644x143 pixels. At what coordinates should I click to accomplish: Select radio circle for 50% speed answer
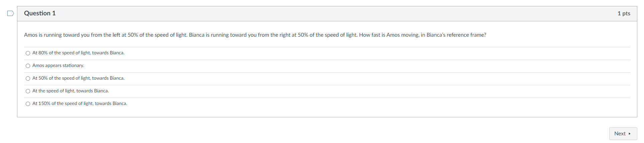28,78
